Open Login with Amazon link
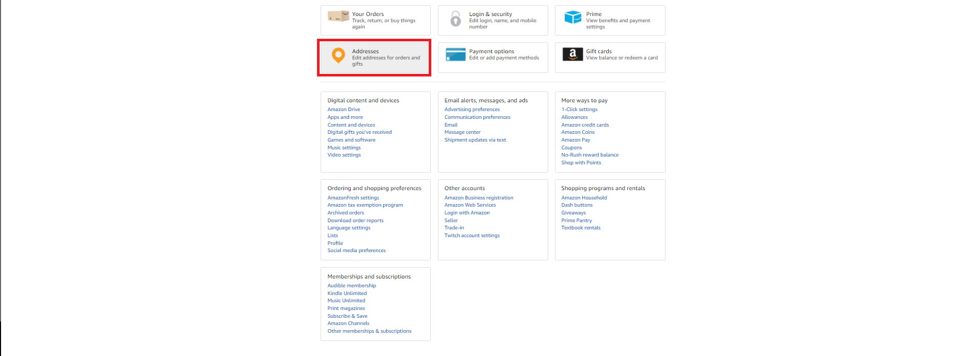 (467, 213)
